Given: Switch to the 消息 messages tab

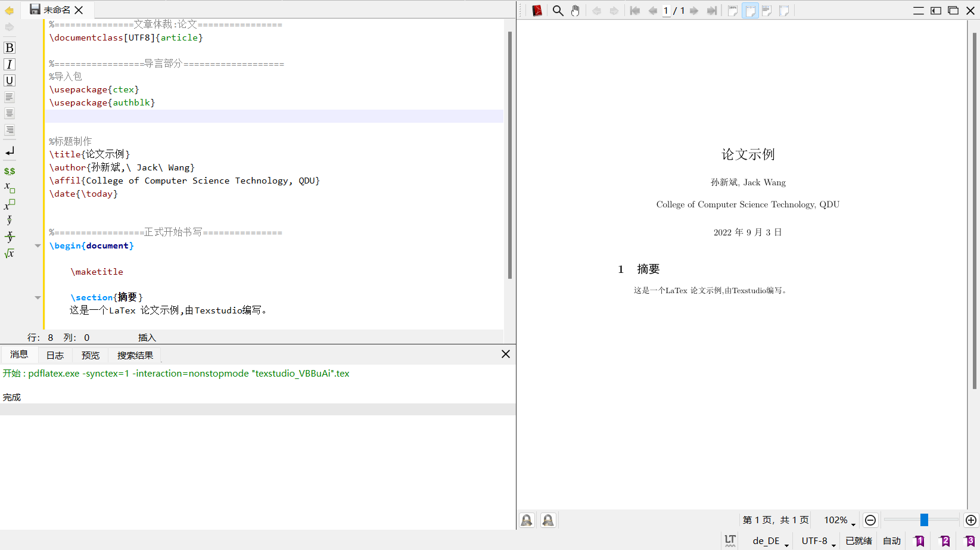Looking at the screenshot, I should pyautogui.click(x=19, y=355).
